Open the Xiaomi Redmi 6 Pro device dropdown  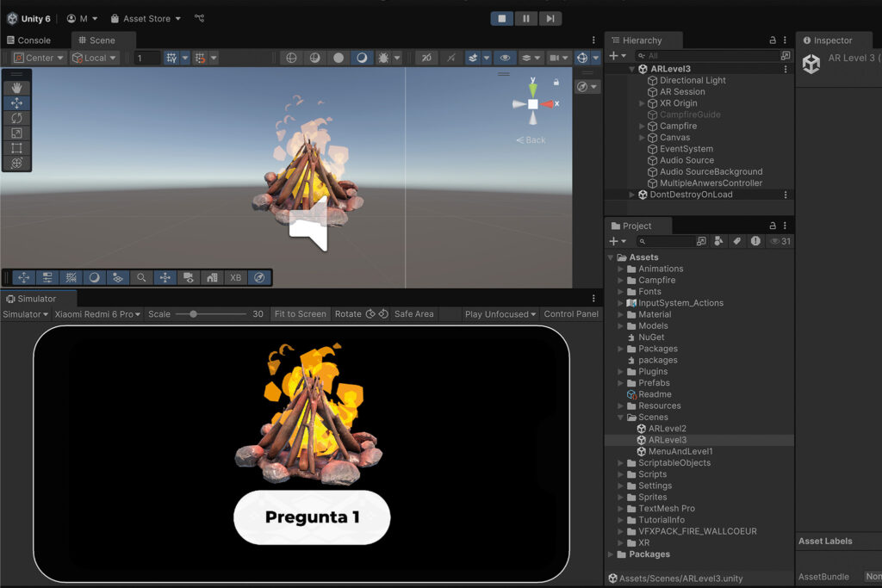[x=95, y=314]
